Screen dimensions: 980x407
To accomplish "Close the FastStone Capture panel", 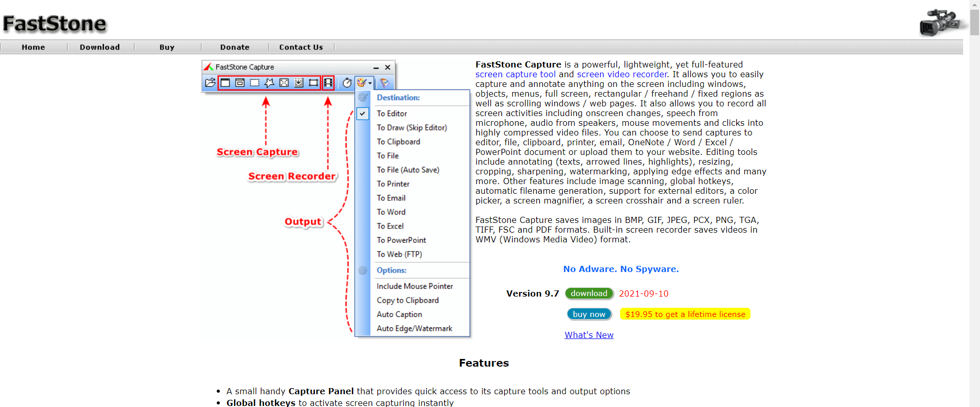I will [x=388, y=67].
